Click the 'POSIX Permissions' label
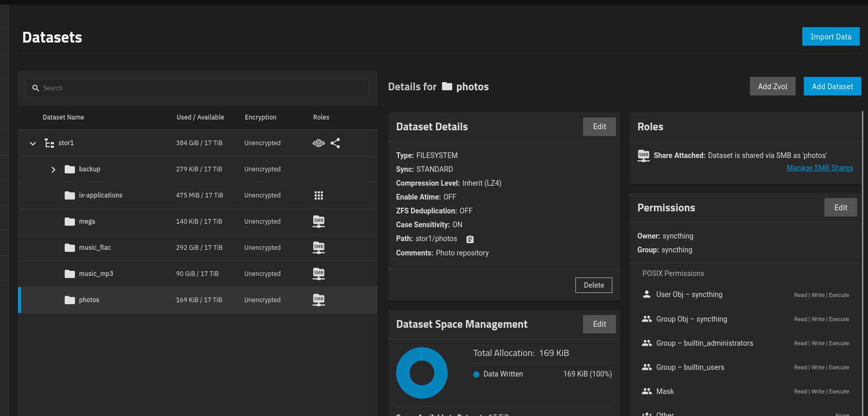Image resolution: width=868 pixels, height=416 pixels. click(673, 273)
